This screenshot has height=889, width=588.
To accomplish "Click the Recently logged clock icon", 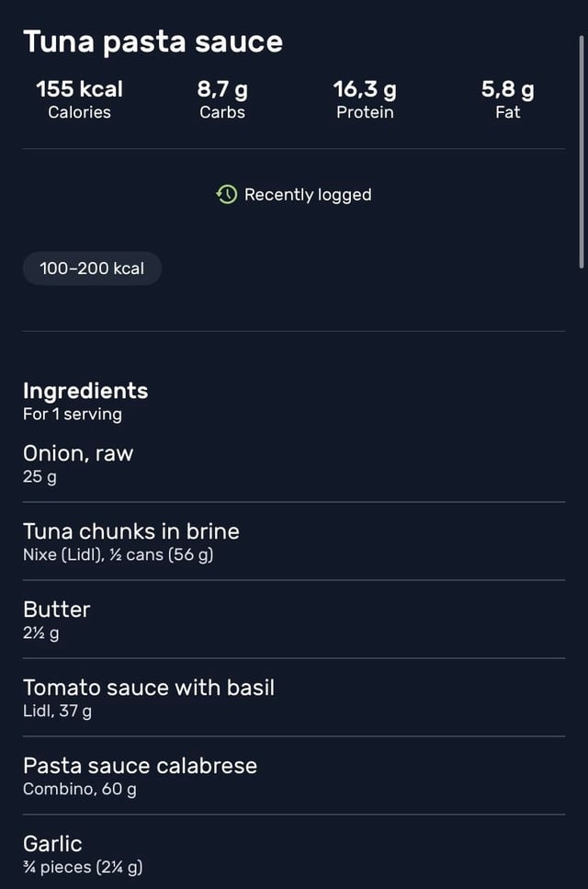I will pos(227,194).
